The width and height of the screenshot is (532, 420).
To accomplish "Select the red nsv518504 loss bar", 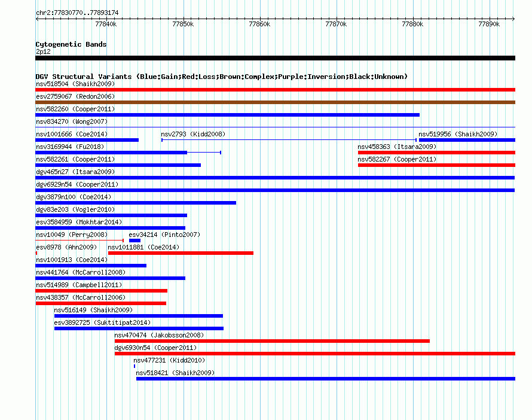I will pyautogui.click(x=275, y=90).
